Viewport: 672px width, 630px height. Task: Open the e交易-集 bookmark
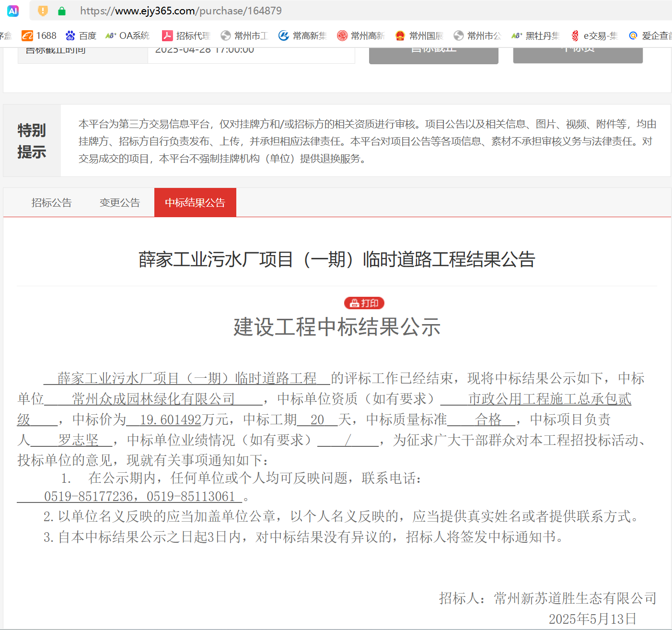click(594, 35)
